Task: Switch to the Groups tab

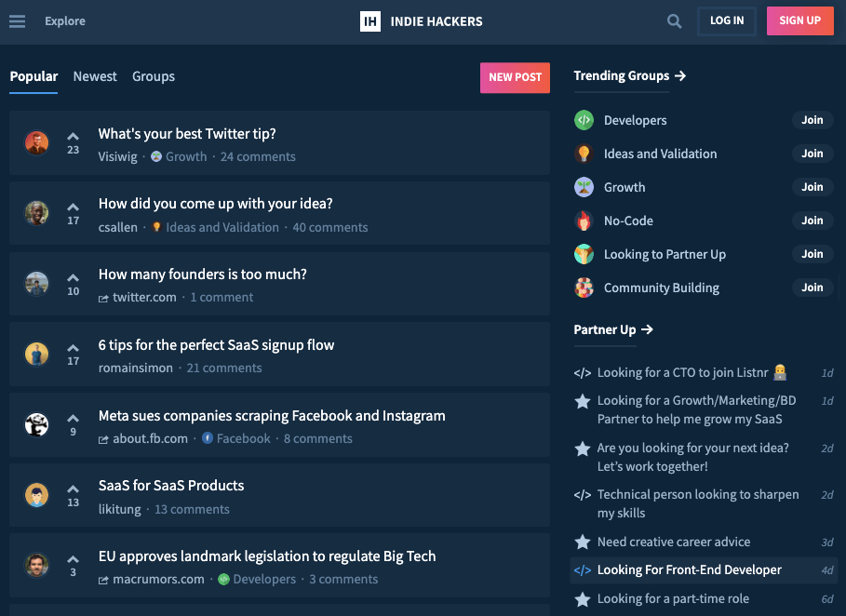Action: [154, 76]
